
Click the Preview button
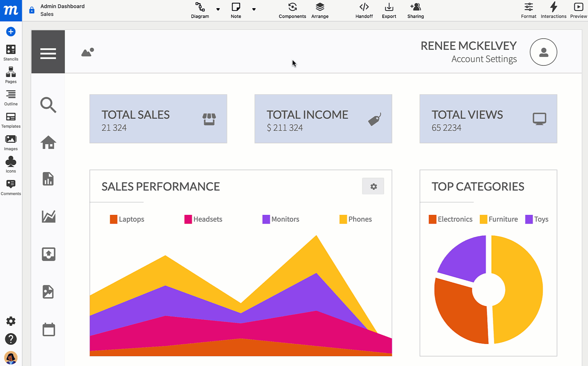(578, 11)
